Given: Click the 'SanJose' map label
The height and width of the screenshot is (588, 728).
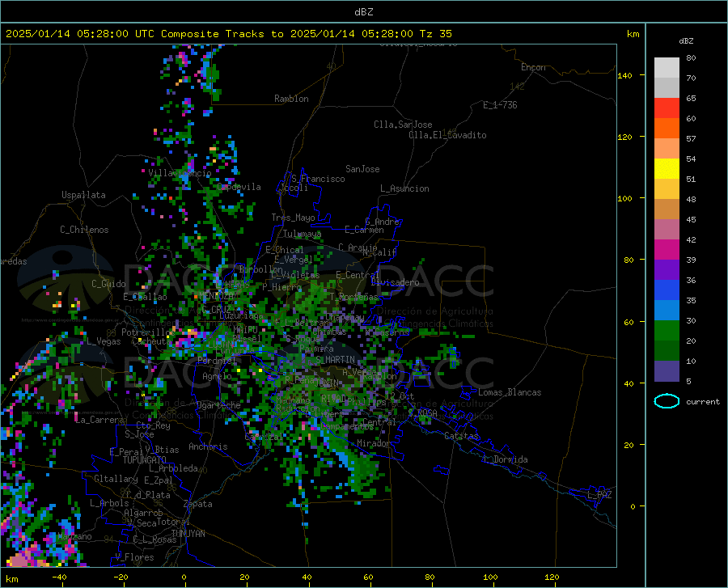Looking at the screenshot, I should 362,169.
